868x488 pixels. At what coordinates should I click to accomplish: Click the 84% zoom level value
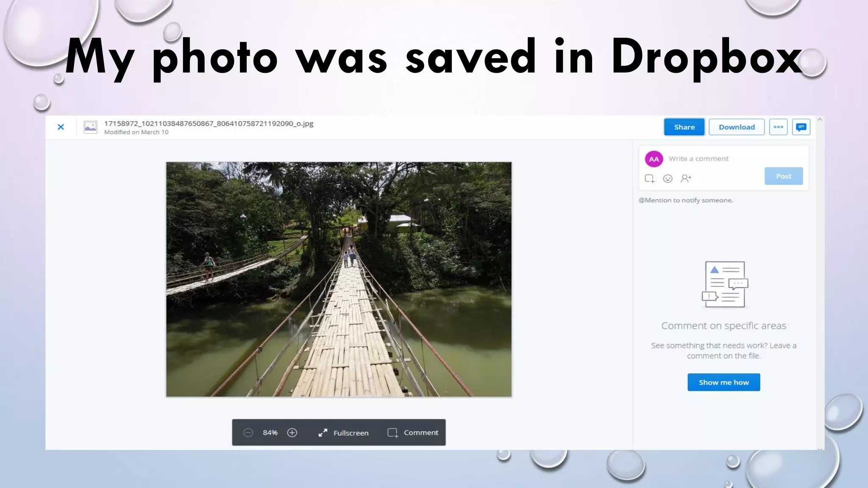[x=270, y=433]
